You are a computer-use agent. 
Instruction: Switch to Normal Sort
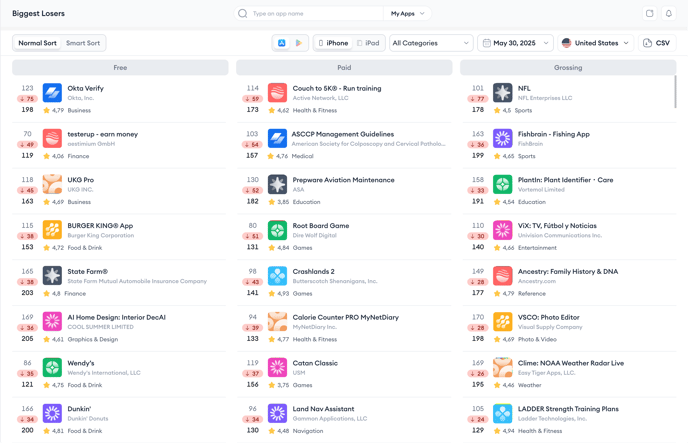37,43
